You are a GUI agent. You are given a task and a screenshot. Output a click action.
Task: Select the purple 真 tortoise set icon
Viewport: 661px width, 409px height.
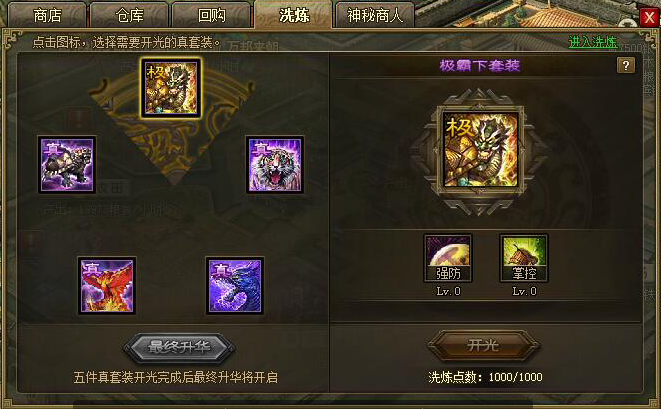[x=67, y=164]
